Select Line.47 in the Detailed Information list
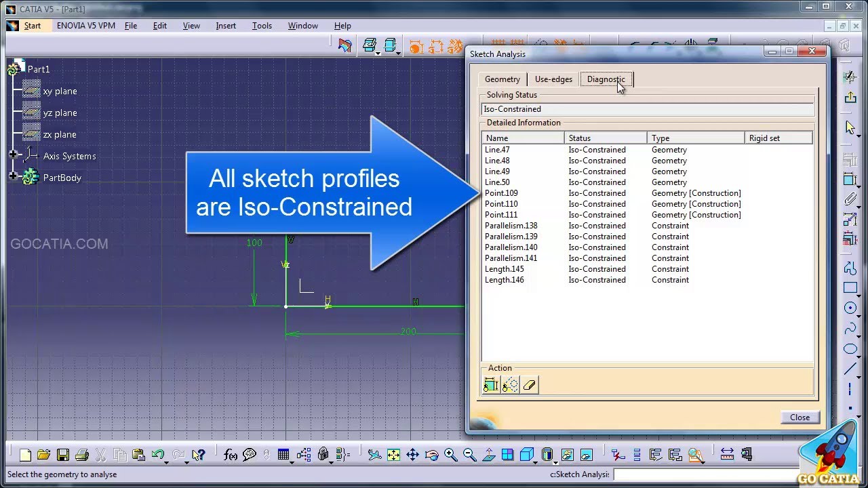The image size is (868, 488). [x=497, y=149]
